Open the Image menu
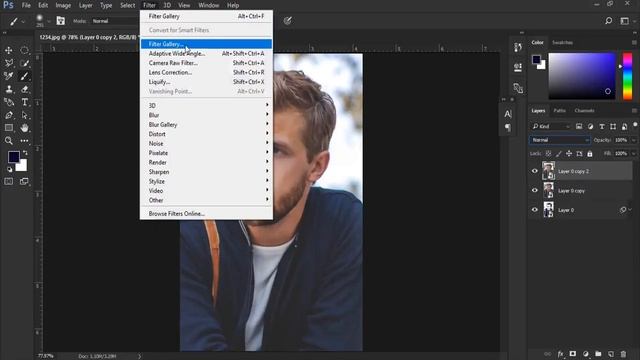Screen dimensions: 640x360 tap(63, 5)
